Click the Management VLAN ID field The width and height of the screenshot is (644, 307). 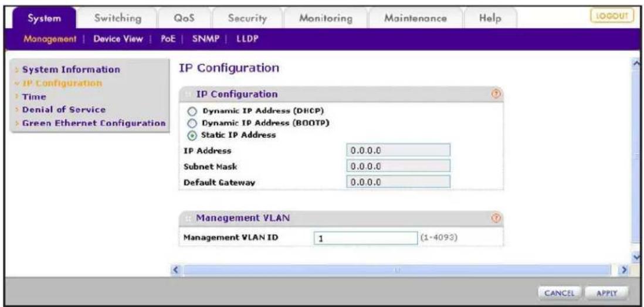tap(365, 238)
